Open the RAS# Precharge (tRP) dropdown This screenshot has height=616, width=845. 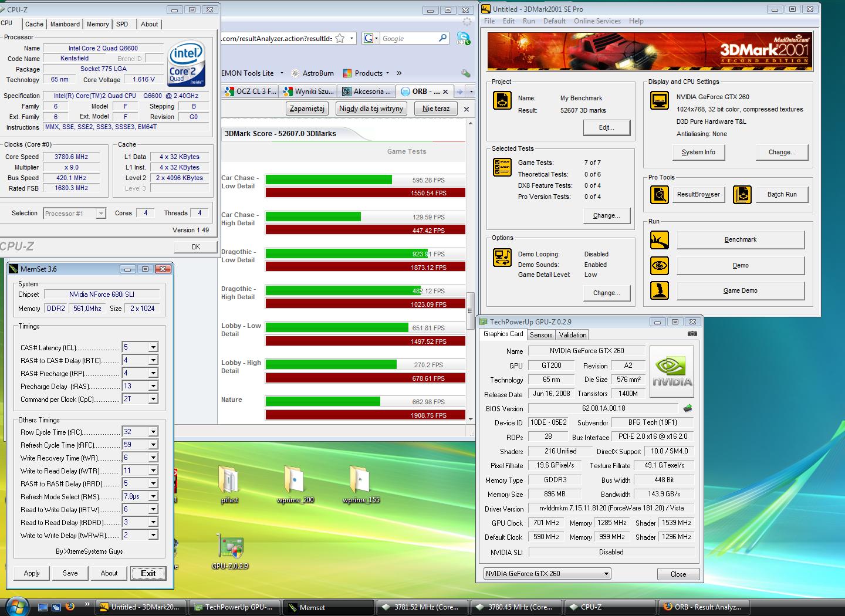coord(153,373)
